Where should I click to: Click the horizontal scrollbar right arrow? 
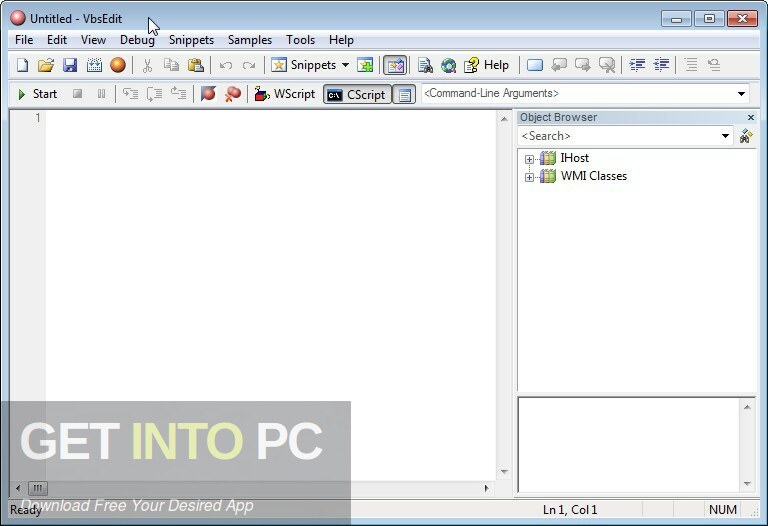tap(486, 488)
